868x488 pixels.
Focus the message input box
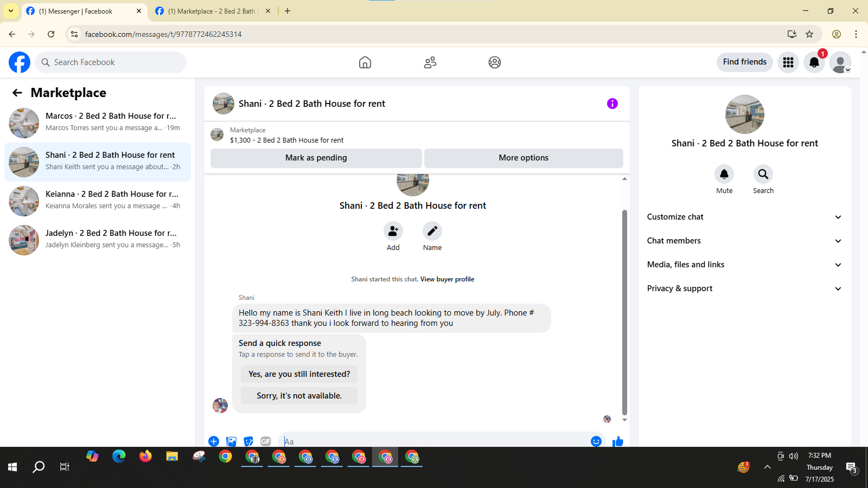[x=434, y=441]
